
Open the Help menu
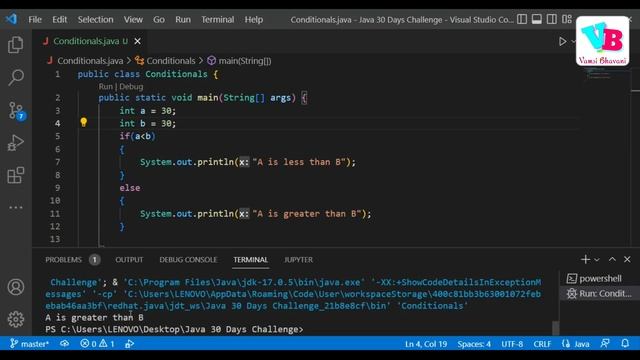coord(253,19)
